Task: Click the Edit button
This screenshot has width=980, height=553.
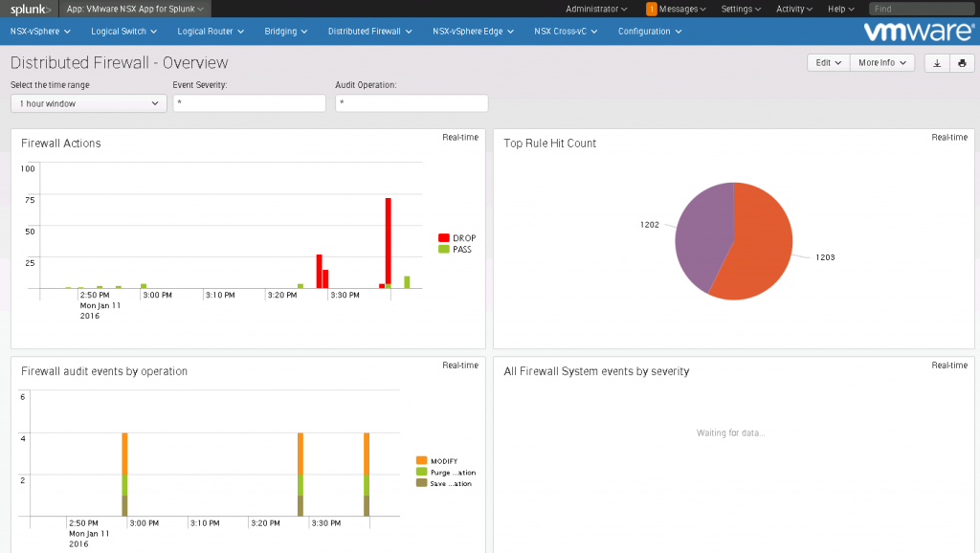Action: [828, 63]
